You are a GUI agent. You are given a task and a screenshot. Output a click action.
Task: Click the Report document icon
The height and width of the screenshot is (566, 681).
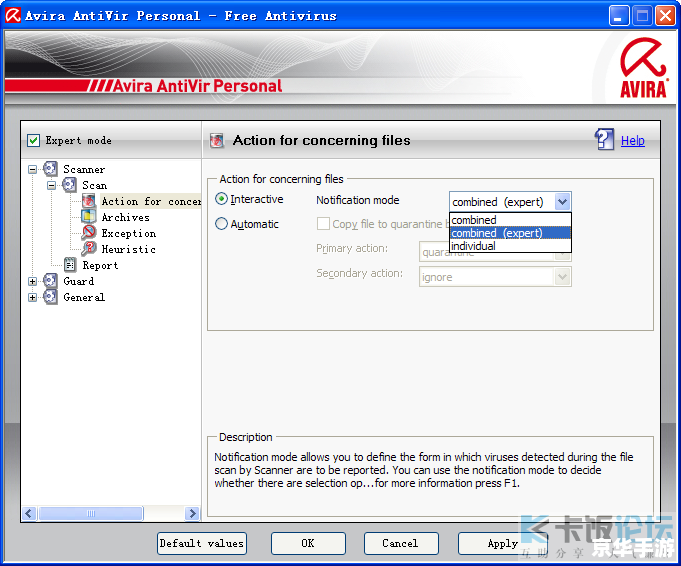coord(70,265)
